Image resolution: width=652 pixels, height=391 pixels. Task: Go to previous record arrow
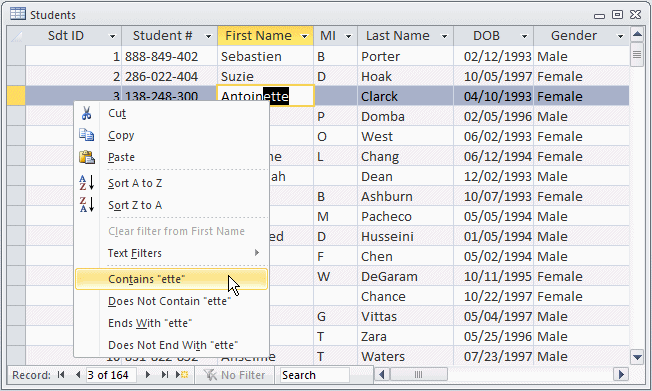pos(78,375)
